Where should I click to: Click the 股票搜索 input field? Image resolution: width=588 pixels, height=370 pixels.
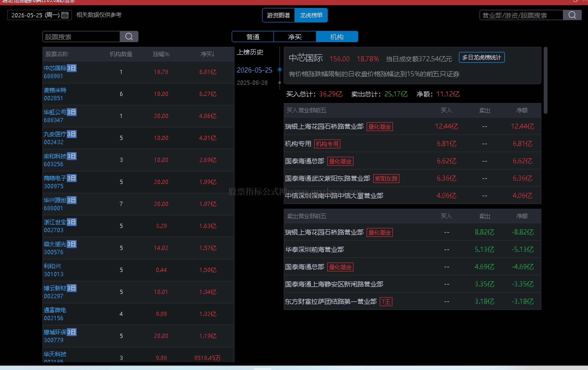81,37
